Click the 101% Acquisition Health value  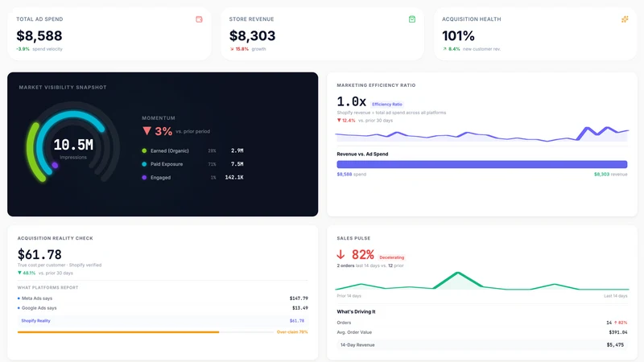458,35
